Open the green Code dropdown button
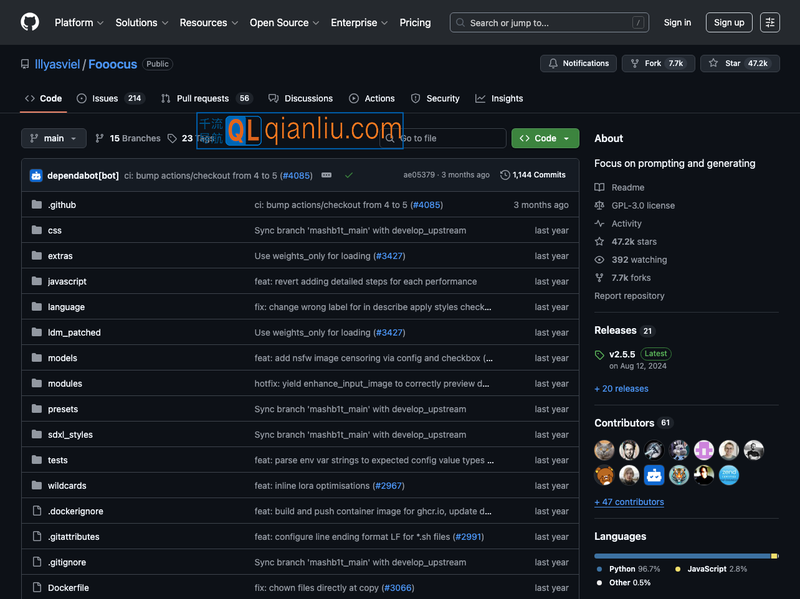The width and height of the screenshot is (800, 599). pos(545,138)
